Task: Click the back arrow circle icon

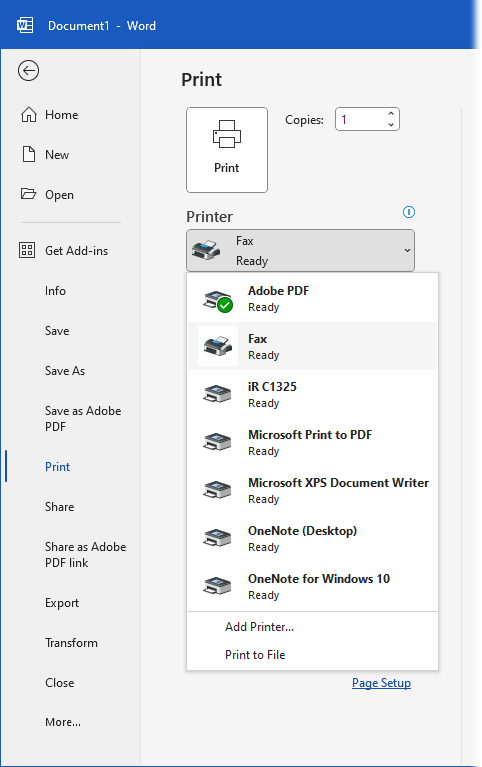Action: click(28, 70)
